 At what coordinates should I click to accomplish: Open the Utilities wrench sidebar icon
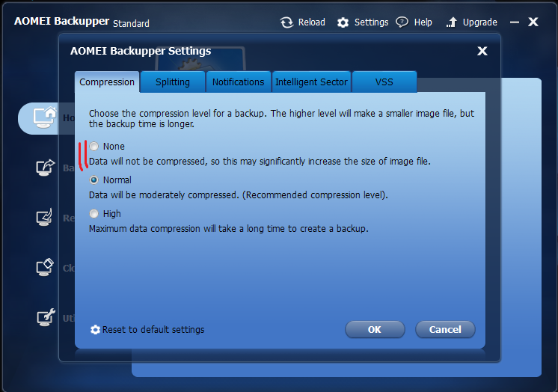pyautogui.click(x=46, y=317)
